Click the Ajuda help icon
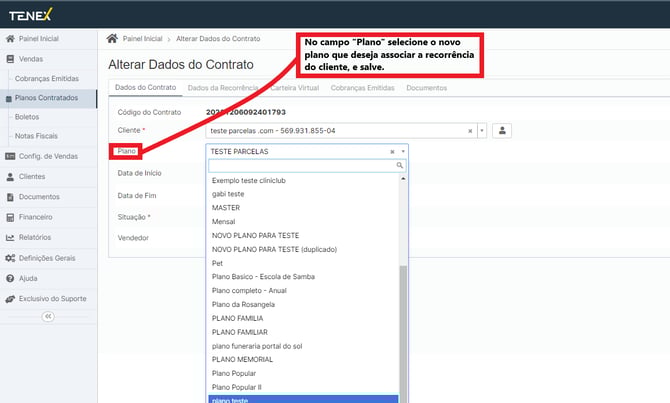This screenshot has height=403, width=670. (x=10, y=278)
